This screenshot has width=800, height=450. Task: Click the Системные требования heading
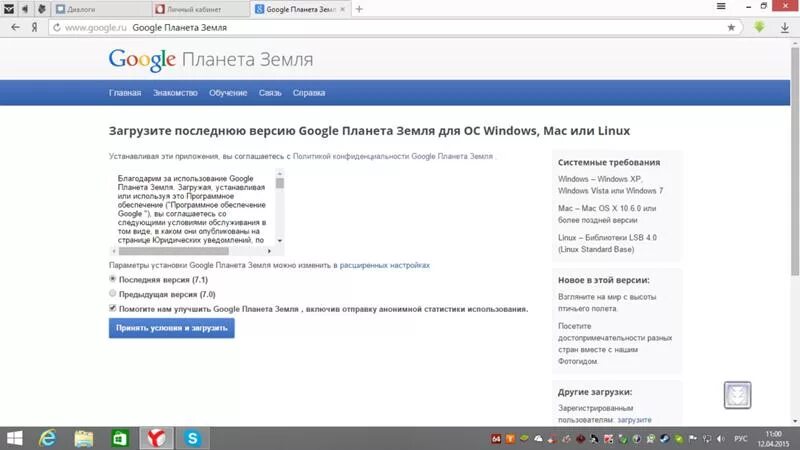coord(609,162)
